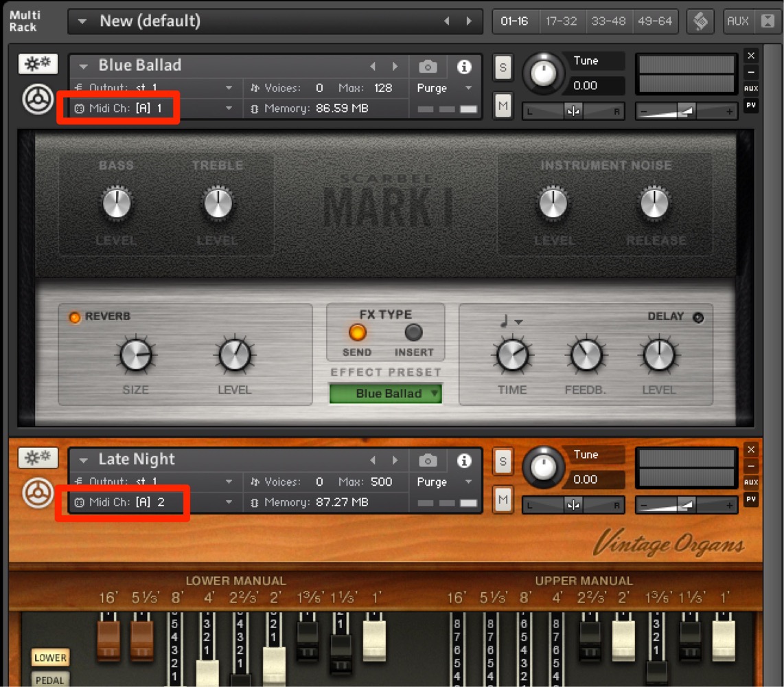This screenshot has width=784, height=687.
Task: Switch to rack page 01-16
Action: point(514,21)
